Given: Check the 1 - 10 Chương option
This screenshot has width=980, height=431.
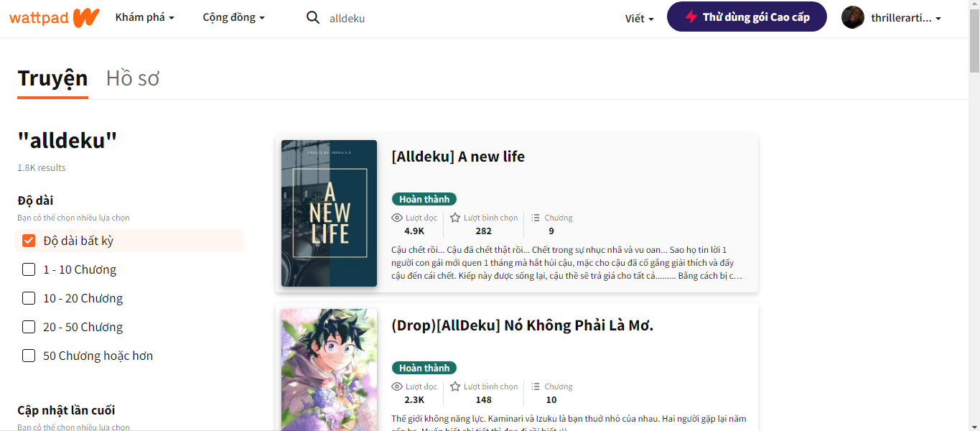Looking at the screenshot, I should 29,269.
